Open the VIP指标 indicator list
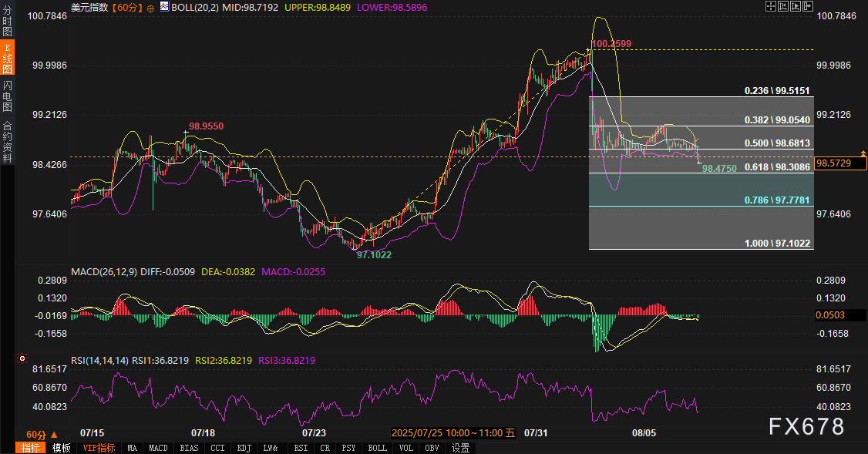This screenshot has height=454, width=868. pyautogui.click(x=99, y=448)
